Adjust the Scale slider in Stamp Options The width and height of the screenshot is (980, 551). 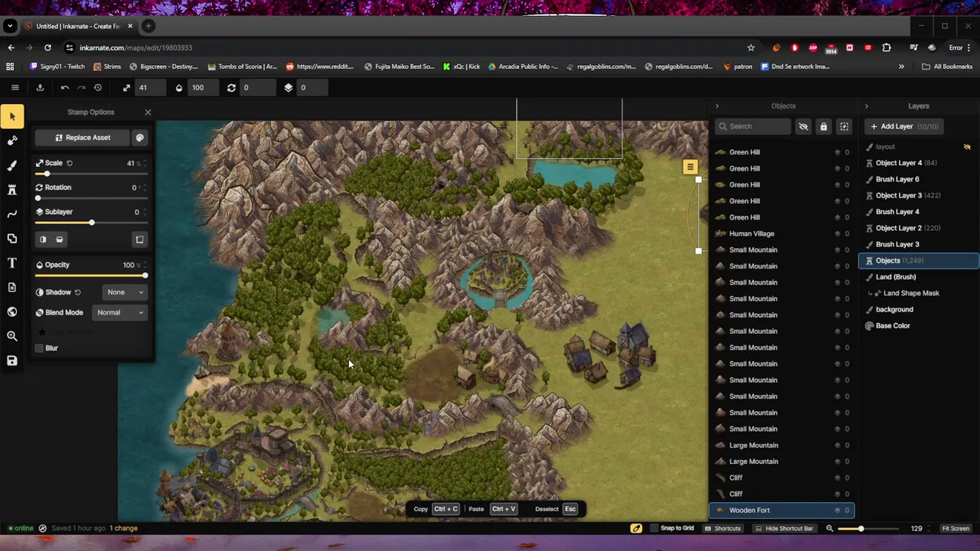click(x=91, y=174)
